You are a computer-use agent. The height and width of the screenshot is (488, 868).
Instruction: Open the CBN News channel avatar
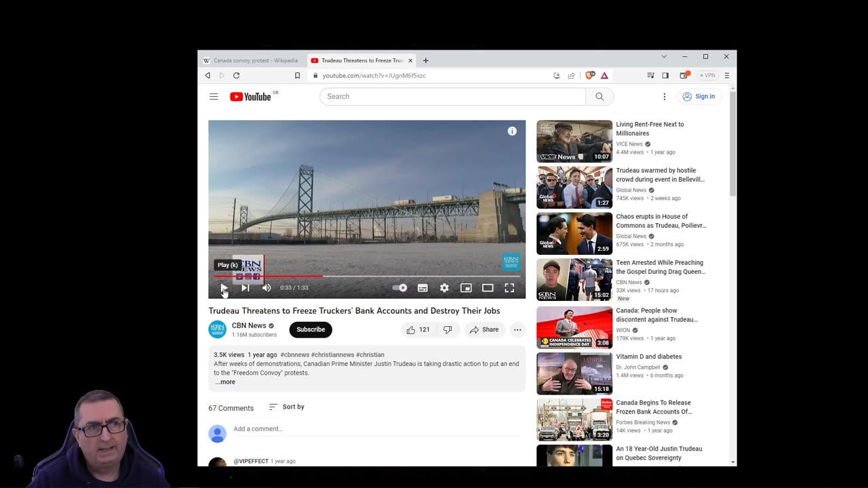click(x=217, y=329)
